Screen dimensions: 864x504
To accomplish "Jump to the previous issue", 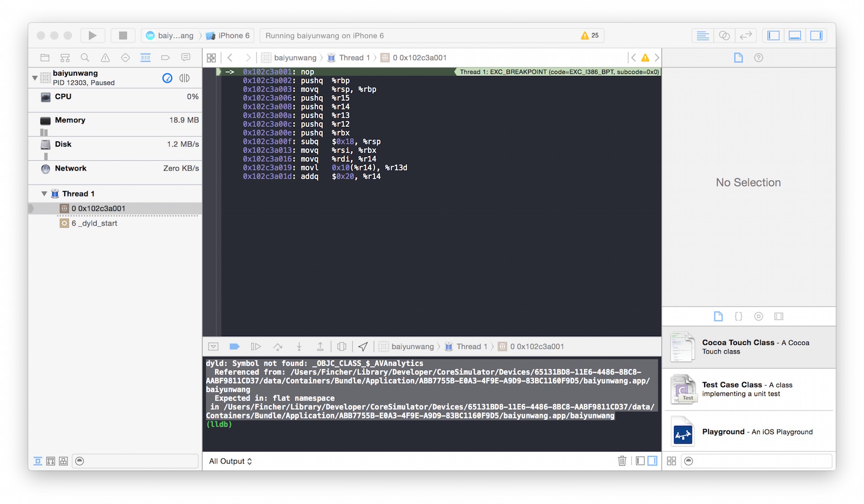I will click(x=633, y=58).
